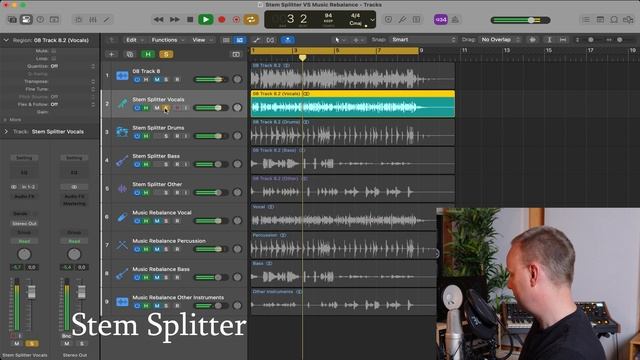The height and width of the screenshot is (360, 640).
Task: Collapse the Region inspector disclosure arrow
Action: (x=6, y=40)
